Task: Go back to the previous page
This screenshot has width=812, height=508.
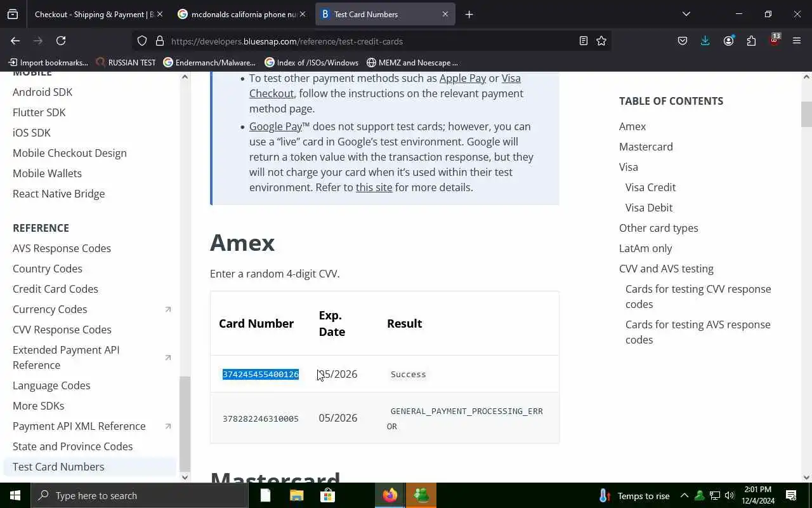Action: pos(15,41)
